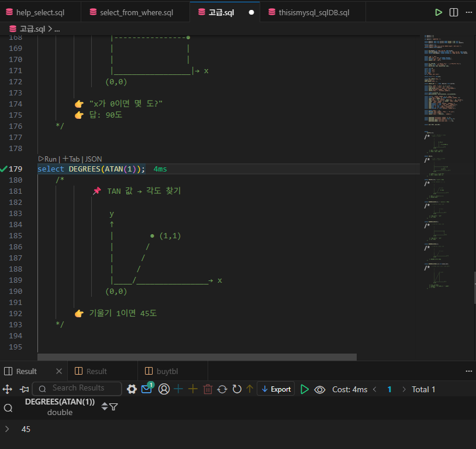476x449 pixels.
Task: Expand the result row with value 45
Action: coord(7,429)
